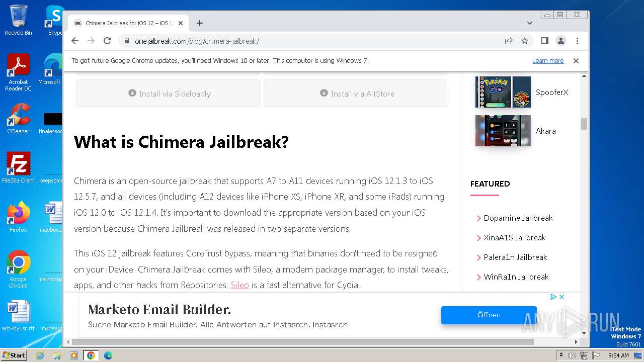
Task: Close the Marketo advertisement
Action: [x=562, y=297]
